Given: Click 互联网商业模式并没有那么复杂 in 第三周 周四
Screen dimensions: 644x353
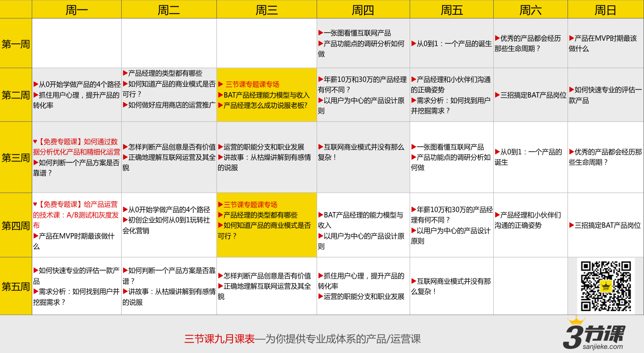Looking at the screenshot, I should [x=361, y=152].
